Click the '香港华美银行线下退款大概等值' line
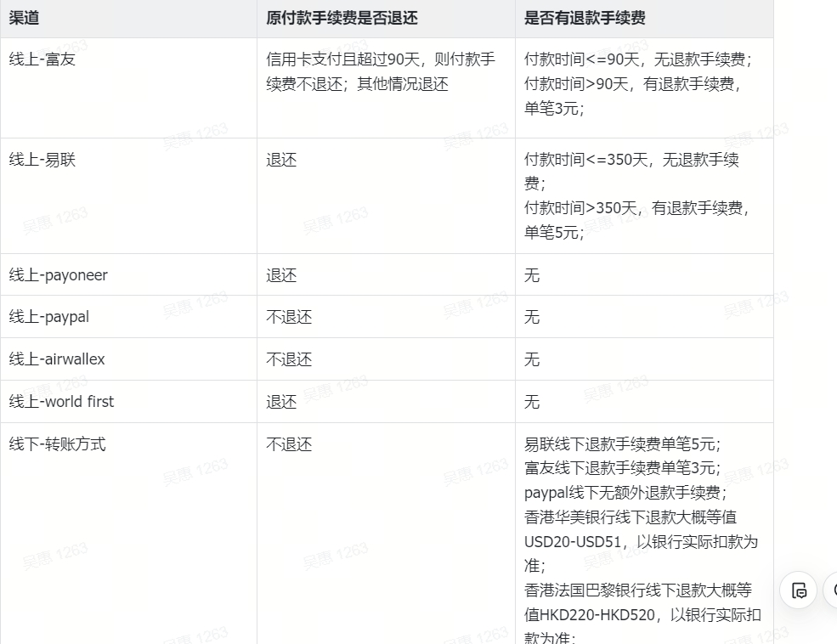The width and height of the screenshot is (837, 644). point(631,517)
